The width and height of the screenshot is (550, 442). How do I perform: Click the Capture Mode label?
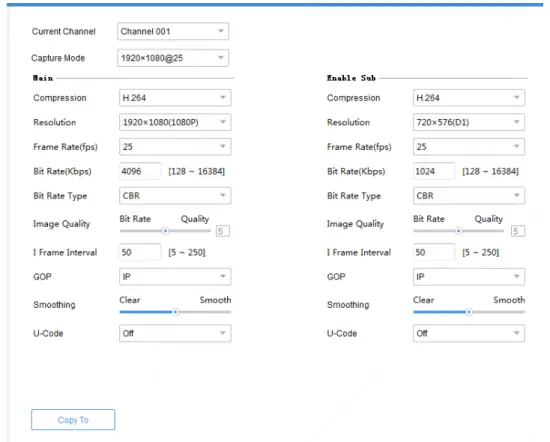point(58,58)
